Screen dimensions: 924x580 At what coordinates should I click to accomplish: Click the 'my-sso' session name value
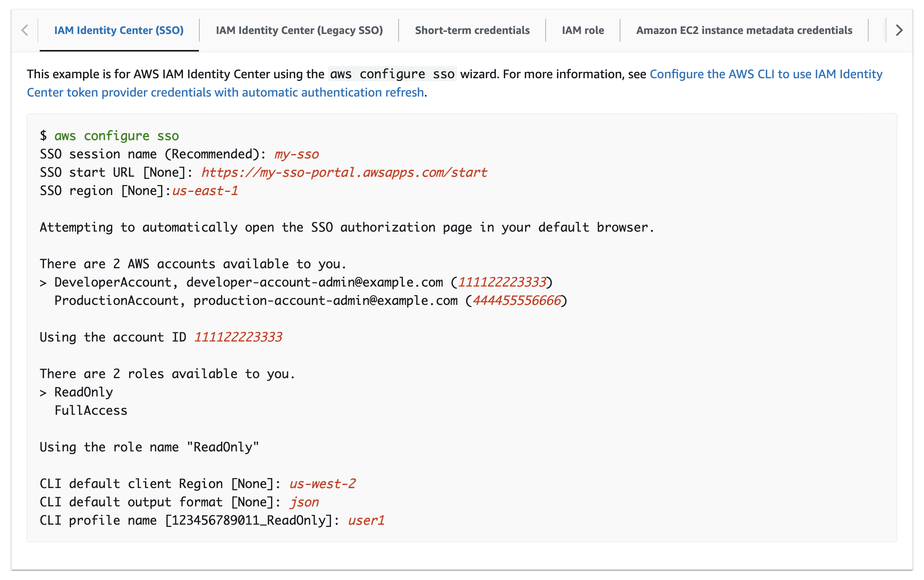[296, 154]
